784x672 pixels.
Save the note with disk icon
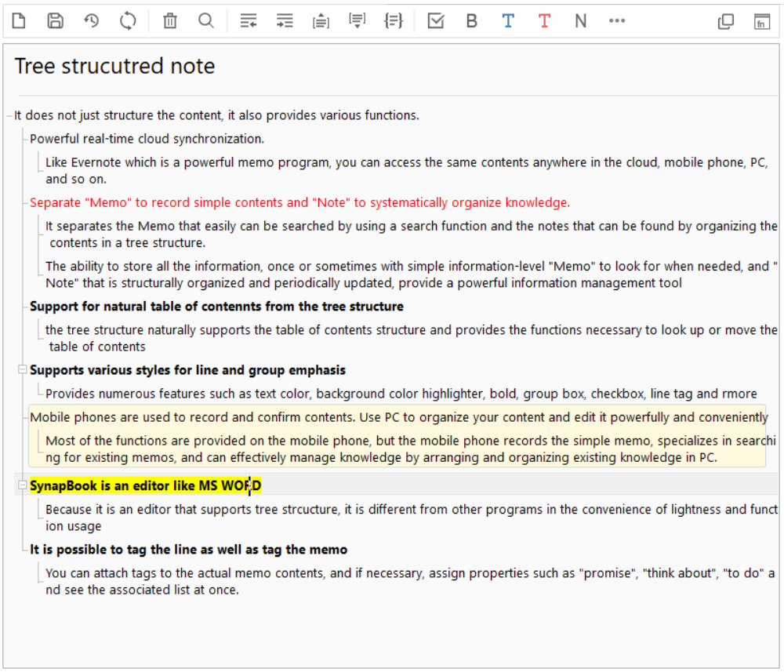coord(55,21)
